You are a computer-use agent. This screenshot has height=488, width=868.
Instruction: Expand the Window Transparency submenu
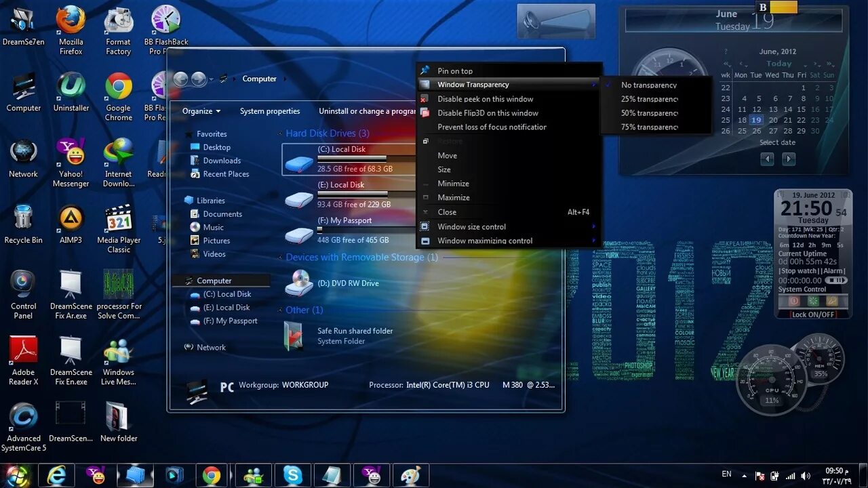point(509,85)
